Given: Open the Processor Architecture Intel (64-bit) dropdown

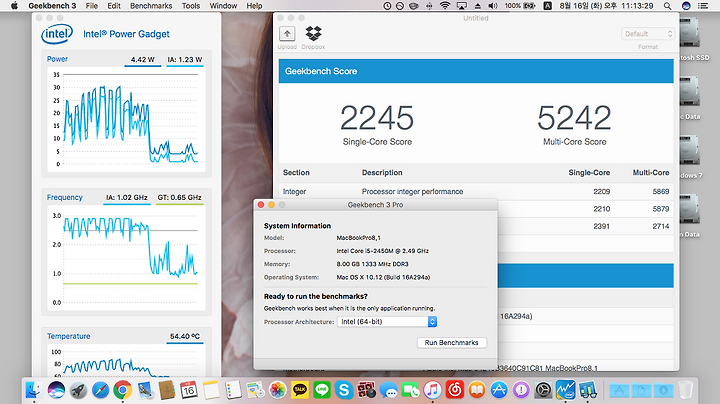Looking at the screenshot, I should pyautogui.click(x=387, y=322).
